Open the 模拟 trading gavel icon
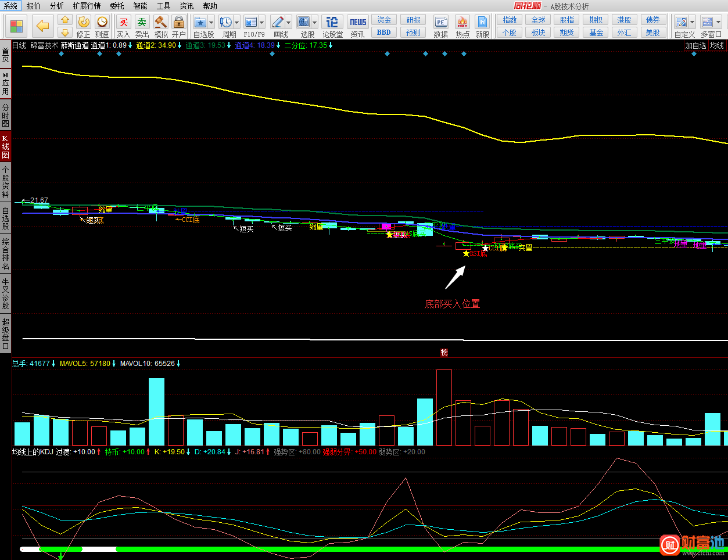Image resolution: width=728 pixels, height=560 pixels. point(161,23)
